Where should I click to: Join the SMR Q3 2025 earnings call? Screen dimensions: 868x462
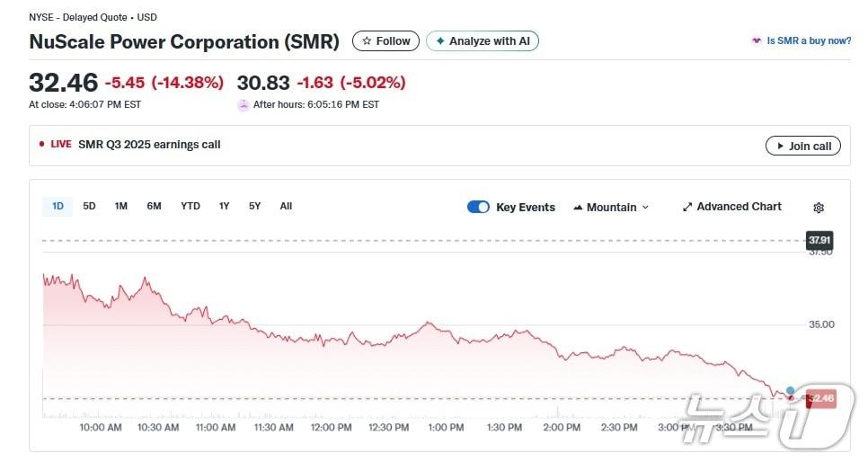click(x=802, y=146)
